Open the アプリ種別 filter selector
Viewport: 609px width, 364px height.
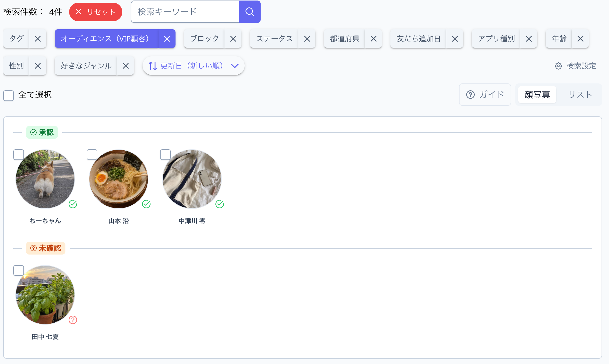point(496,39)
